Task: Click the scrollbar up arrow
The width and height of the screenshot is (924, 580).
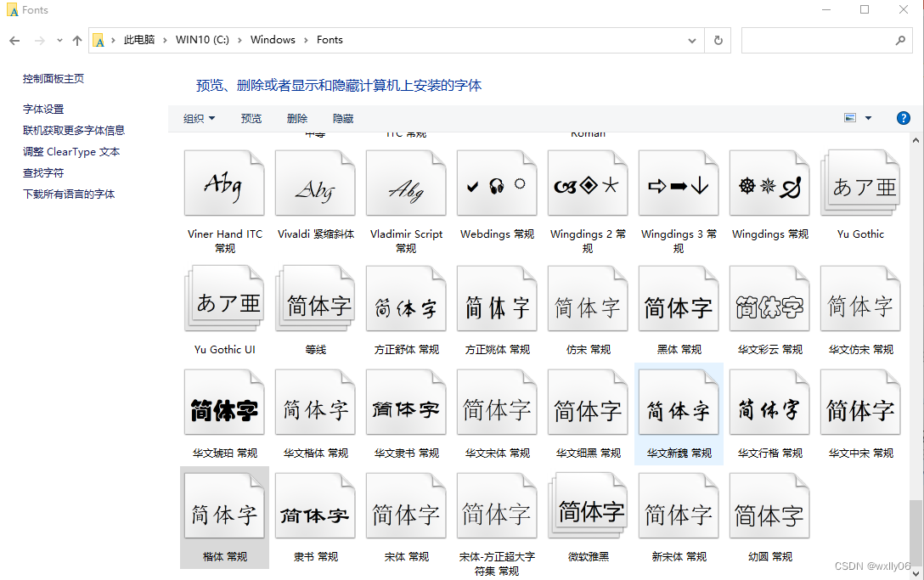Action: click(x=916, y=140)
